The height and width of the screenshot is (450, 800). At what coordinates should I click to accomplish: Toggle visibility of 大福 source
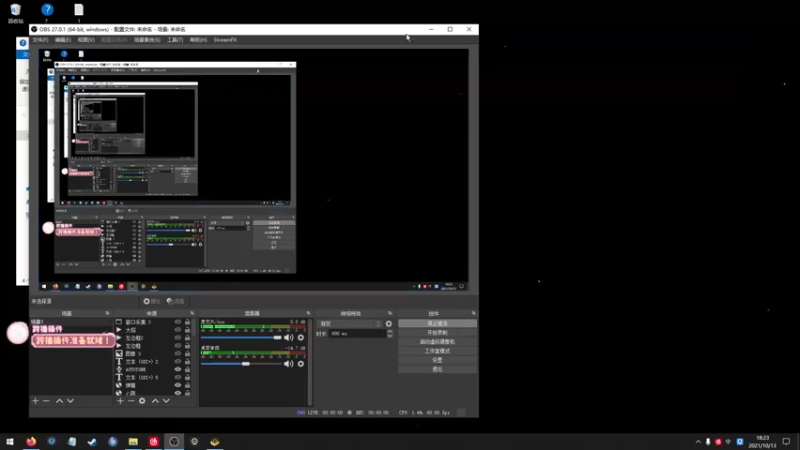click(178, 330)
